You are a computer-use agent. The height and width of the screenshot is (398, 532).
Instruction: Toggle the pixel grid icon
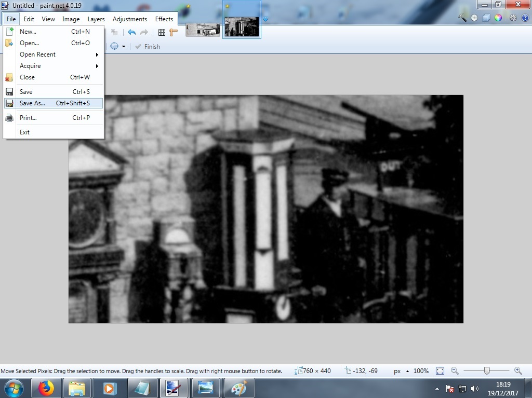pos(162,32)
